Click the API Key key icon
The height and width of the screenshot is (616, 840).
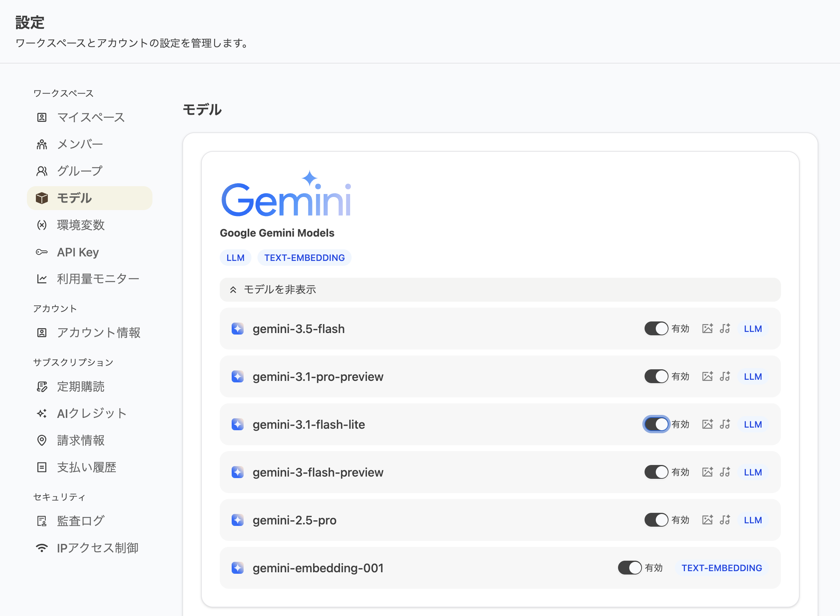pos(42,252)
